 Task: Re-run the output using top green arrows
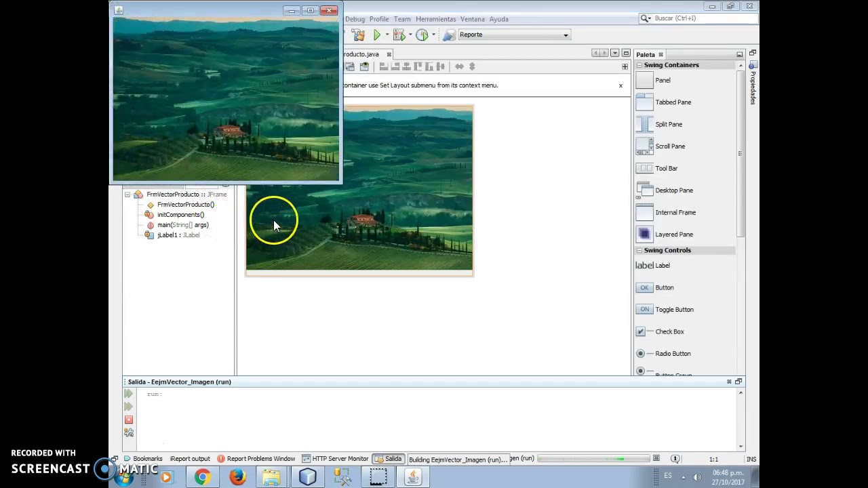click(x=128, y=394)
